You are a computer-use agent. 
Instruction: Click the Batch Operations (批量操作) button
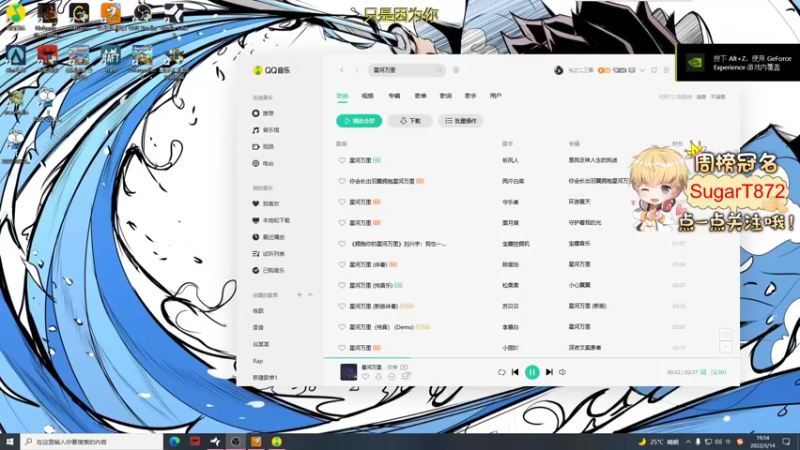(461, 121)
